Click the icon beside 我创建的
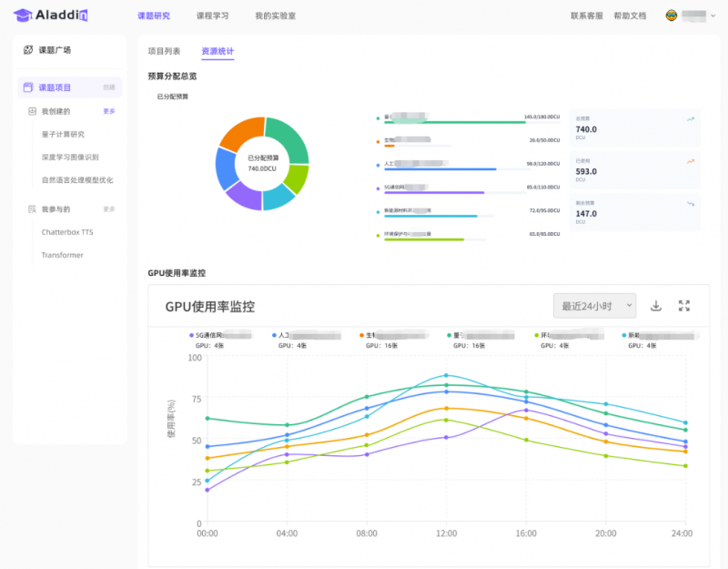The height and width of the screenshot is (569, 728). coord(32,111)
